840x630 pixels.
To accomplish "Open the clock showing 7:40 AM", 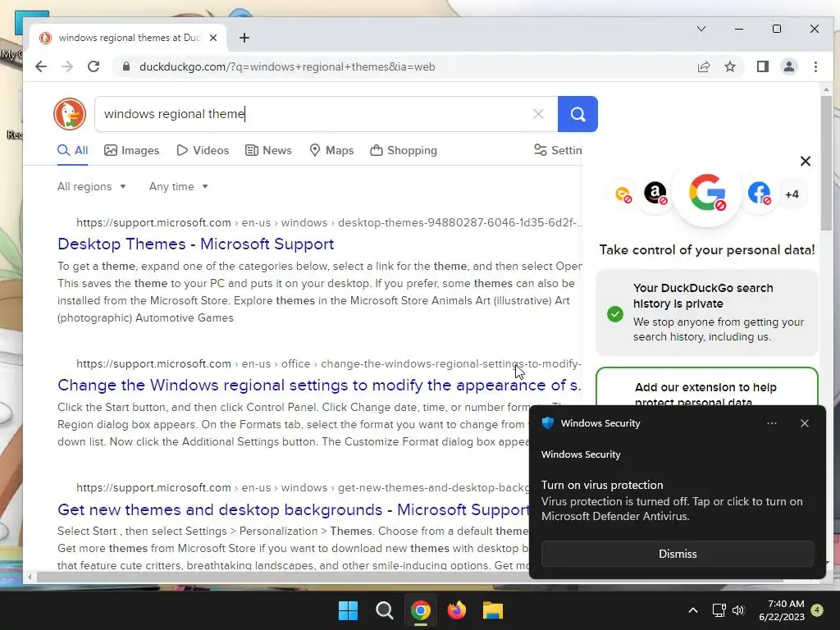I will point(782,610).
